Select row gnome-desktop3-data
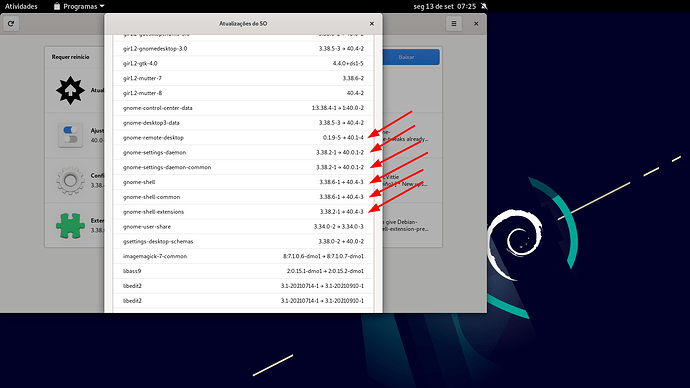The image size is (690, 388). pos(243,123)
